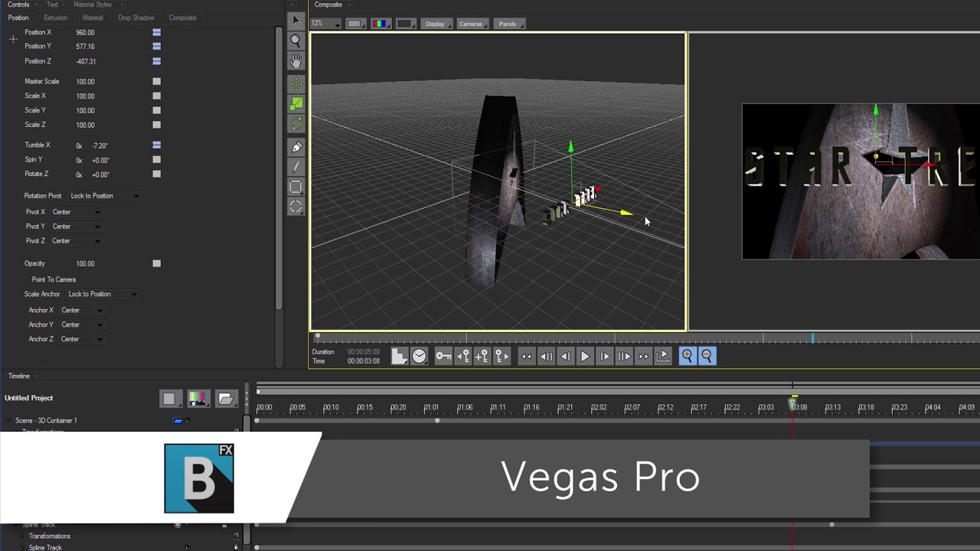
Task: Toggle Master Scale animation box
Action: click(x=157, y=81)
